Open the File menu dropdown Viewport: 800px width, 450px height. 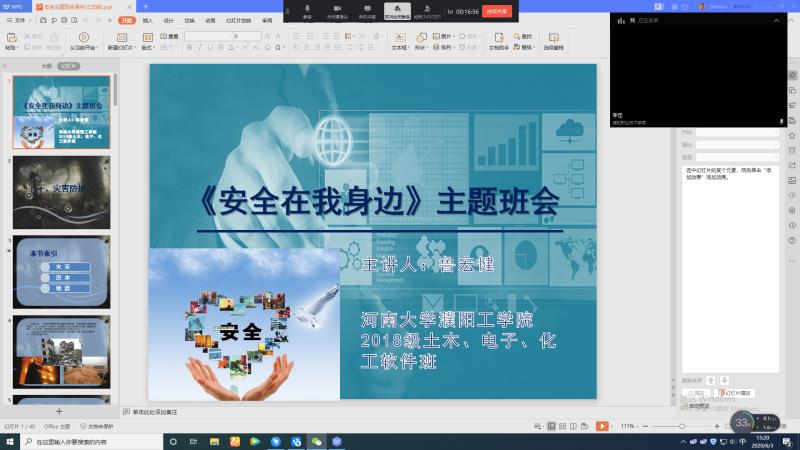[x=19, y=20]
